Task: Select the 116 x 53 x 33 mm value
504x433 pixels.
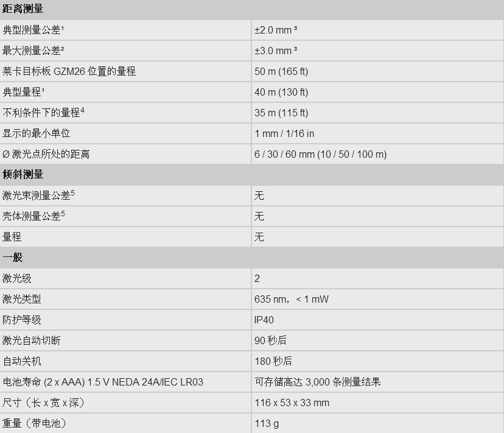Action: [x=292, y=403]
